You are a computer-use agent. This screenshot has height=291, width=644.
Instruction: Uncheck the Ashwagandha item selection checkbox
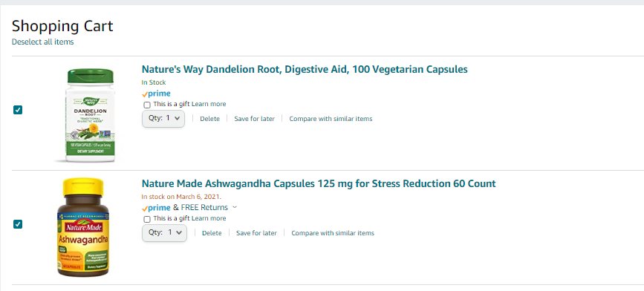tap(18, 224)
